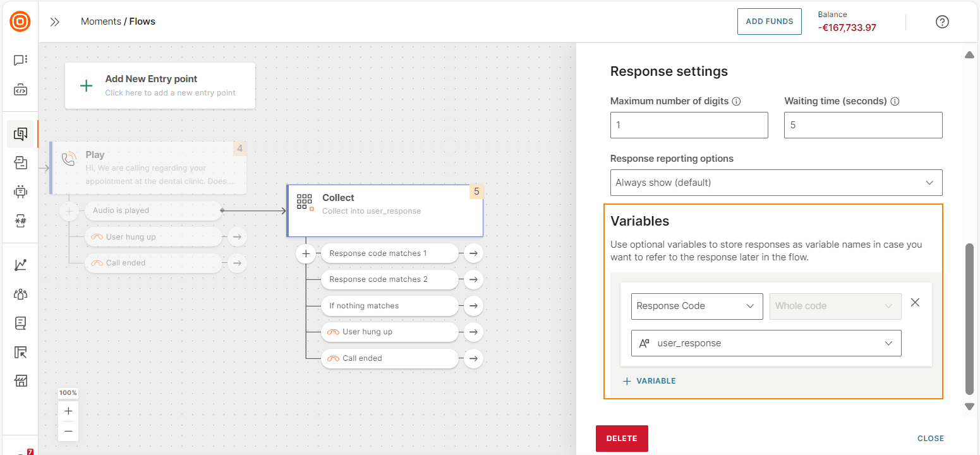Viewport: 980px width, 455px height.
Task: Open the Response Code dropdown
Action: [x=697, y=306]
